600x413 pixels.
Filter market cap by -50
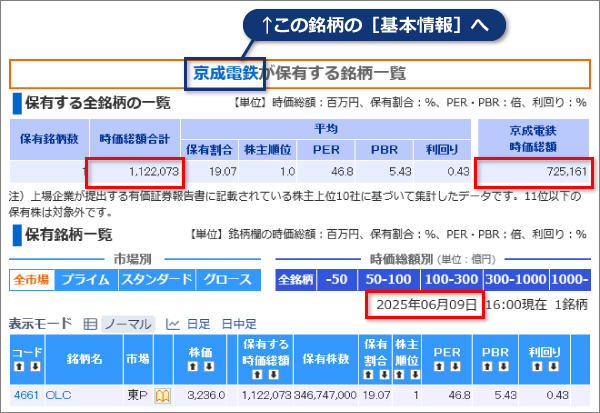tap(337, 280)
